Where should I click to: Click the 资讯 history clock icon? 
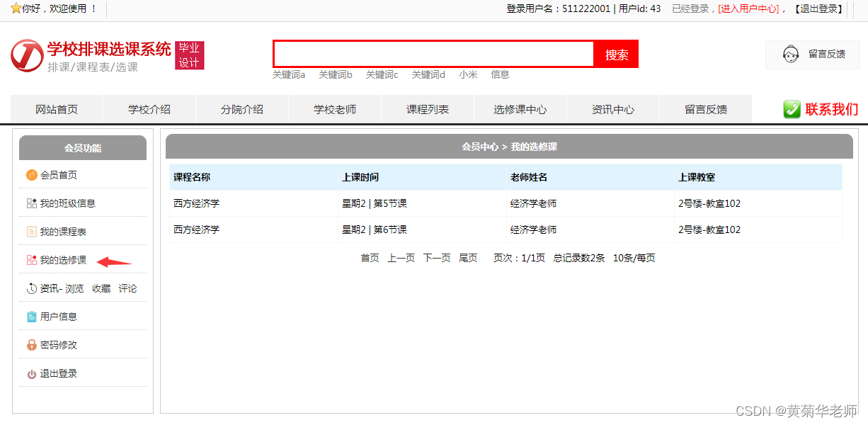32,288
